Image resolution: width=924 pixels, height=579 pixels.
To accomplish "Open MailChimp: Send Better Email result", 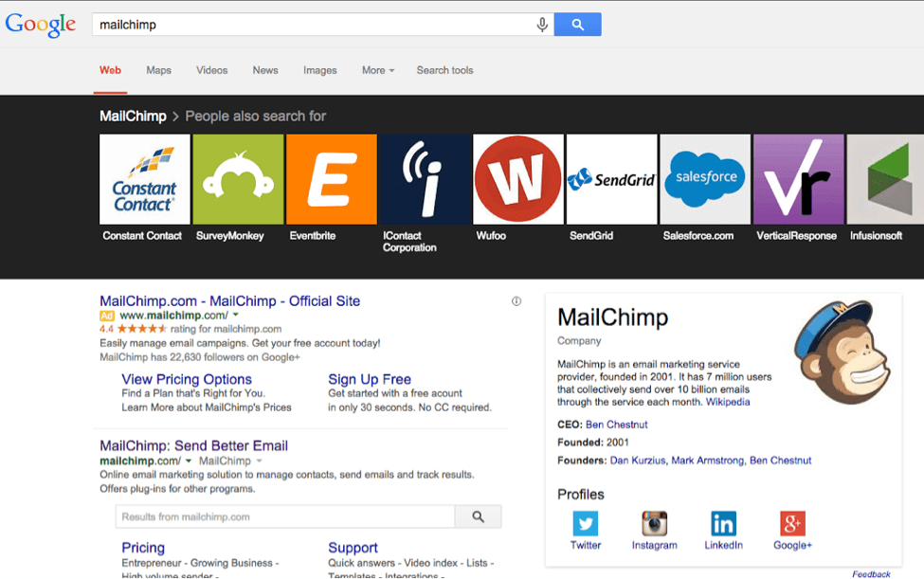I will (194, 446).
